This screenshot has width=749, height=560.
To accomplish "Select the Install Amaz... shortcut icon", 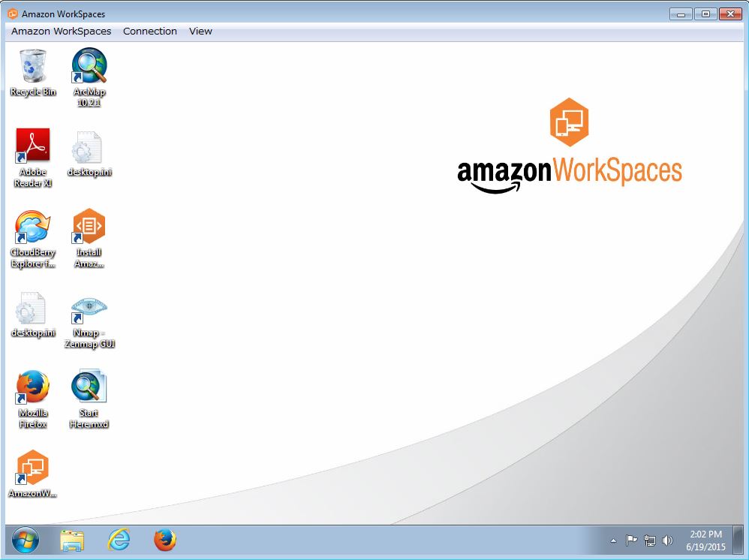I will (x=89, y=238).
